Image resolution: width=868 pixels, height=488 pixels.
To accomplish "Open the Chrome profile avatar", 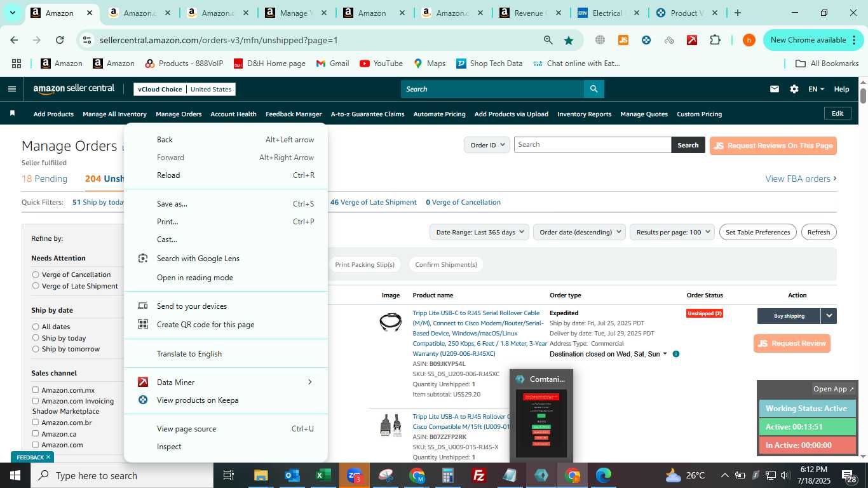I will 749,40.
